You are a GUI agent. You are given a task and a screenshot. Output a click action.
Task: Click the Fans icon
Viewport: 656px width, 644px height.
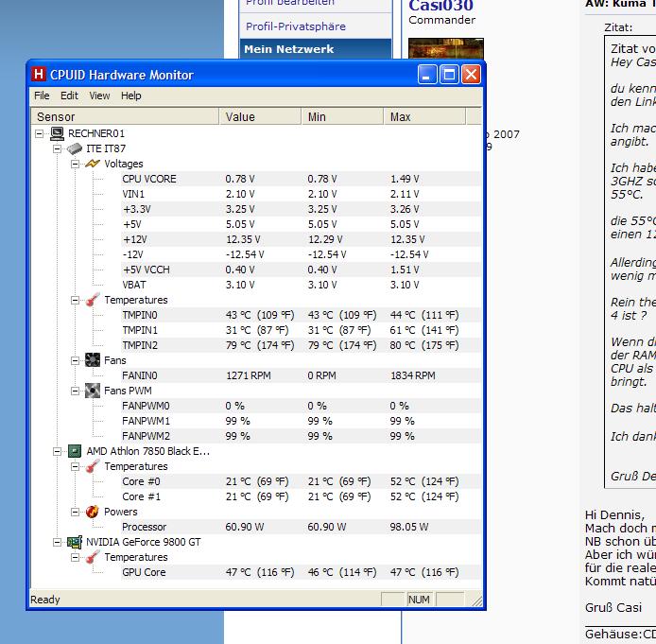coord(93,360)
